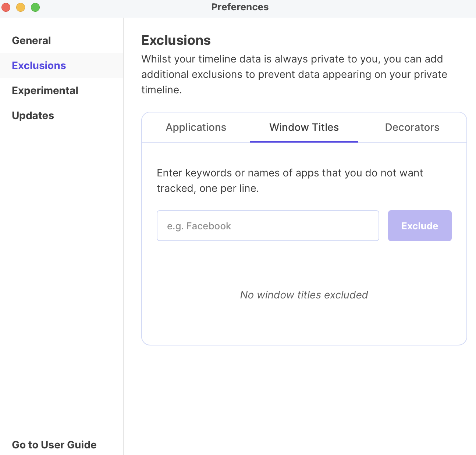Click the keyword input field with Facebook placeholder
476x455 pixels.
268,226
